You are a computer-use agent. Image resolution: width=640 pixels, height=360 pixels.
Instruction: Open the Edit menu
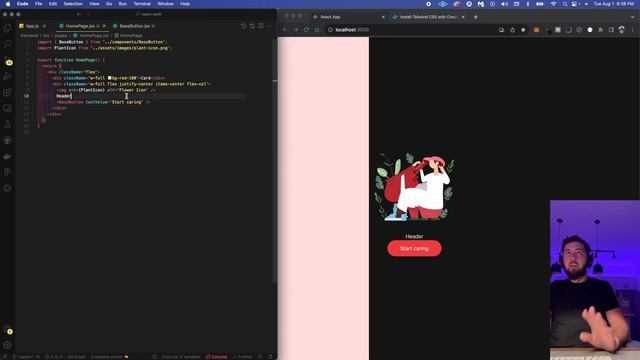point(53,4)
